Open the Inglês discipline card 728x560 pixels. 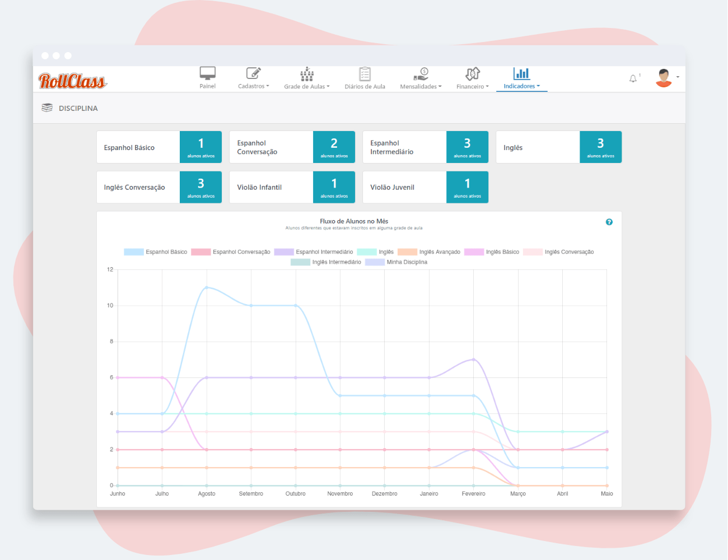pos(559,147)
